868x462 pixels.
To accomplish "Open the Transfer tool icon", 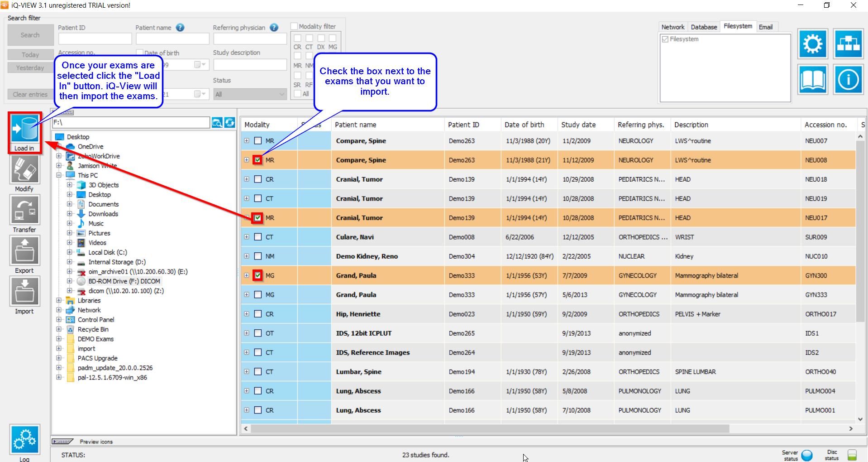I will [25, 210].
